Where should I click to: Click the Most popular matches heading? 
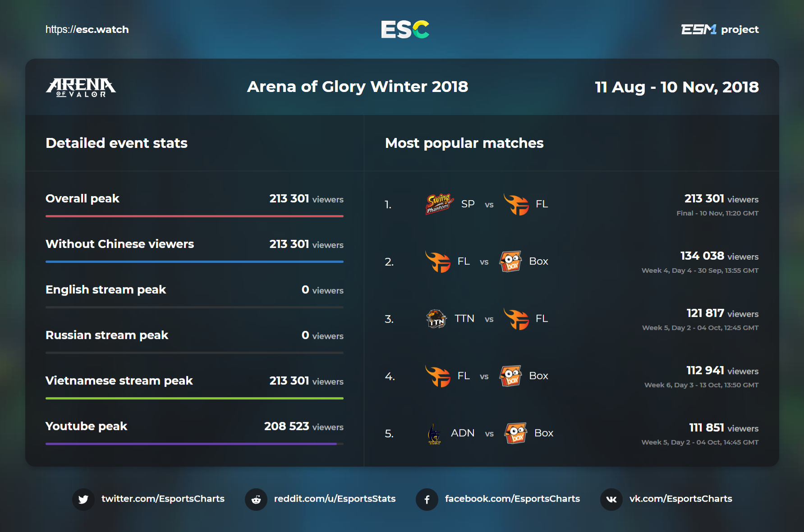pos(464,143)
